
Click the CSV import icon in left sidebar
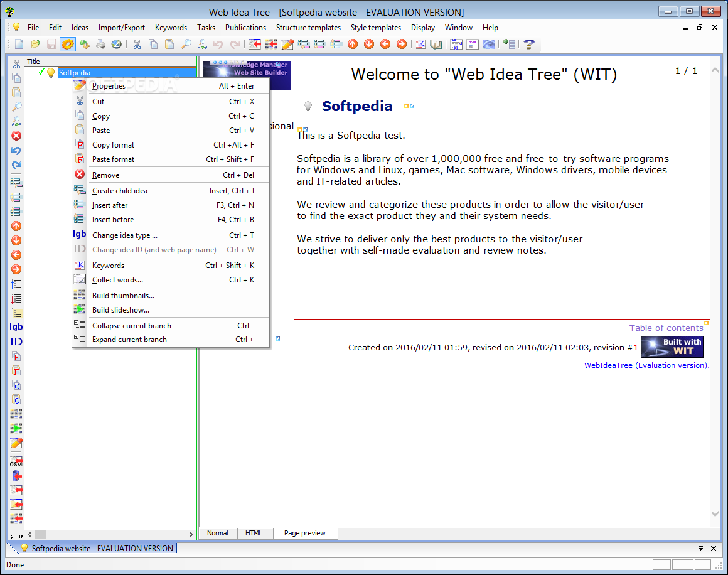tap(16, 461)
